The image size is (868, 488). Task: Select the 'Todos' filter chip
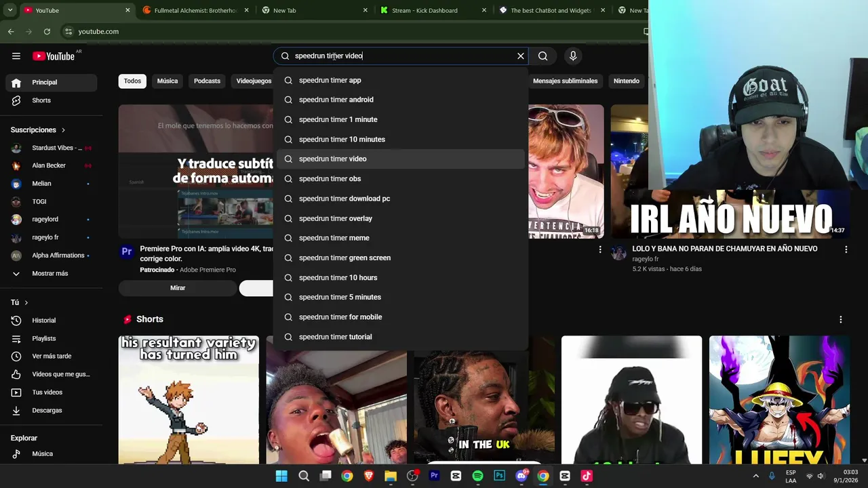click(x=133, y=81)
